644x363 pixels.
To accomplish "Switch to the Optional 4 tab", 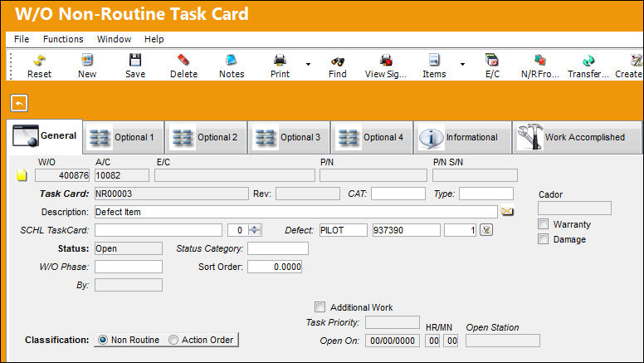I will tap(372, 137).
